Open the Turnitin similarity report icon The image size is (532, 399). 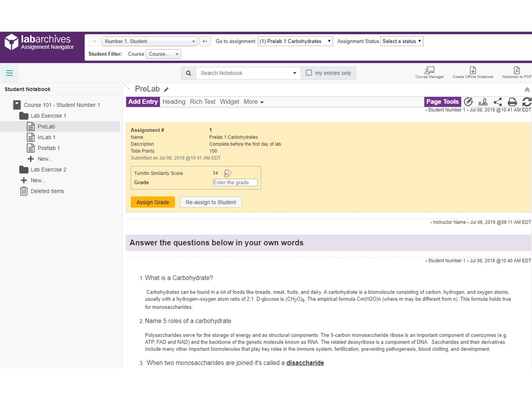[227, 173]
